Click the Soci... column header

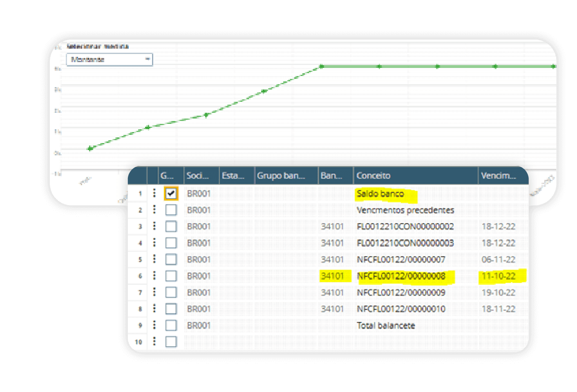pos(201,176)
